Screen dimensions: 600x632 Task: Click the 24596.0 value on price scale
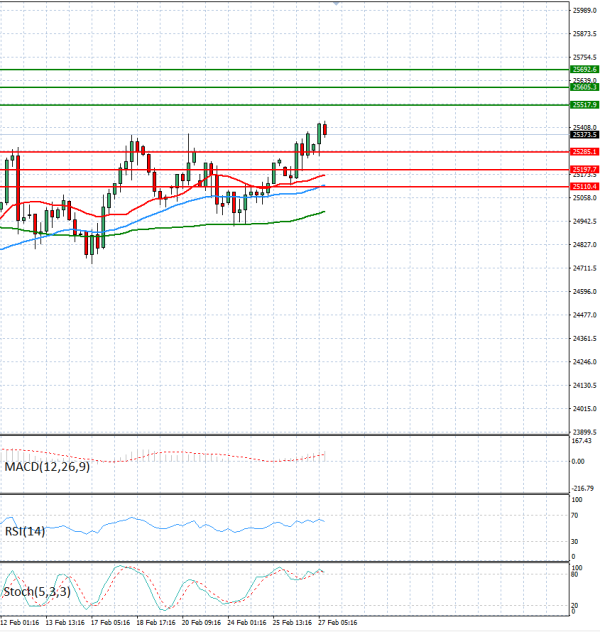pyautogui.click(x=584, y=292)
